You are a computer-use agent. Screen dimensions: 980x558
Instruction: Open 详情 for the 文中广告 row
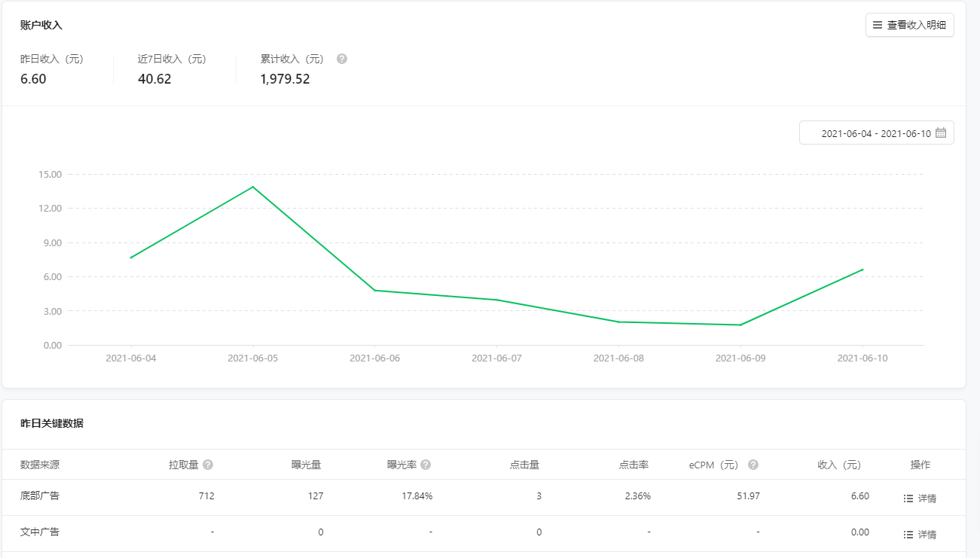(x=920, y=535)
